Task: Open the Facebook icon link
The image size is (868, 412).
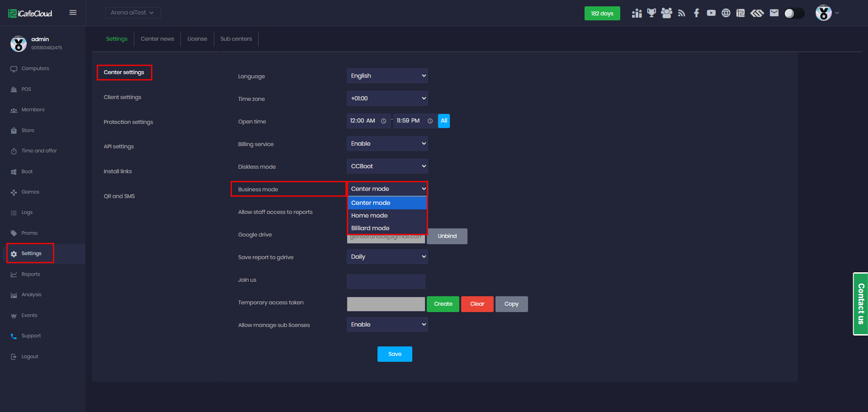Action: coord(696,13)
